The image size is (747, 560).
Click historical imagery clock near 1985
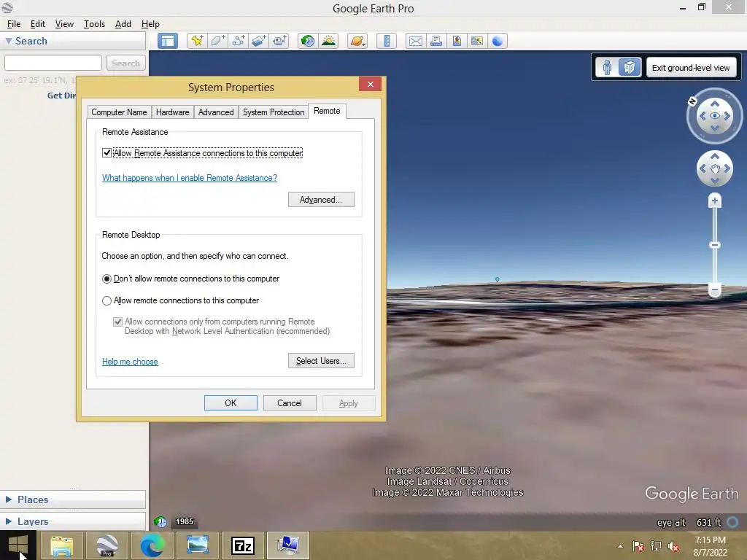(x=160, y=522)
